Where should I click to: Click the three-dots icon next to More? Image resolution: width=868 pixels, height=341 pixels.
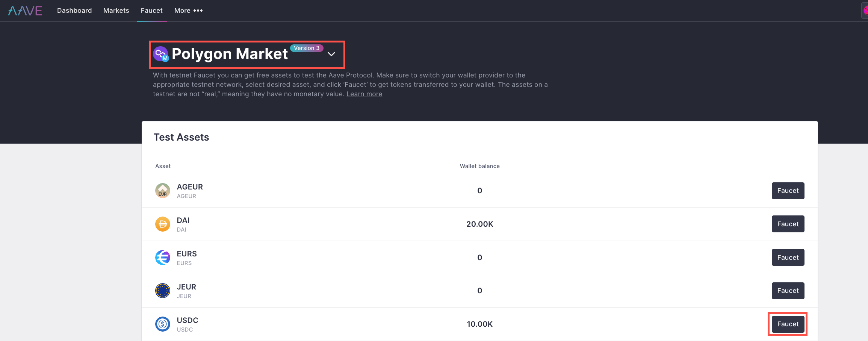click(198, 11)
